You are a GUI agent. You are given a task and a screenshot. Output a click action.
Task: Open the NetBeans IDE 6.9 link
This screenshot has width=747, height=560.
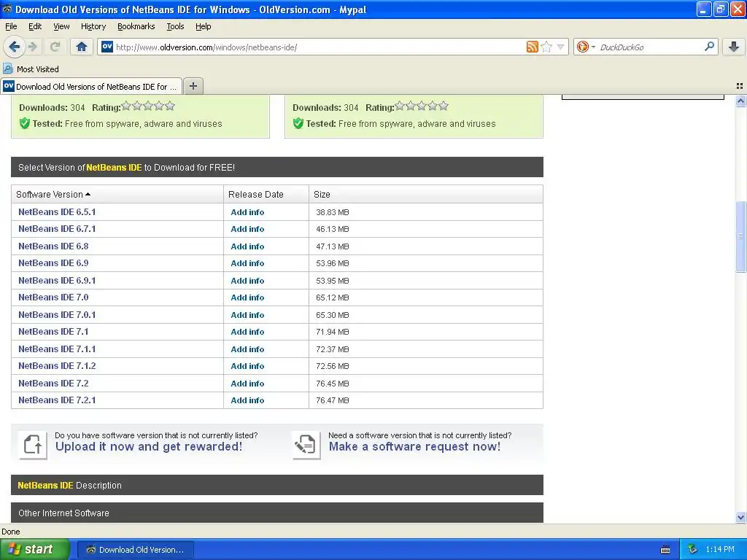pos(53,262)
